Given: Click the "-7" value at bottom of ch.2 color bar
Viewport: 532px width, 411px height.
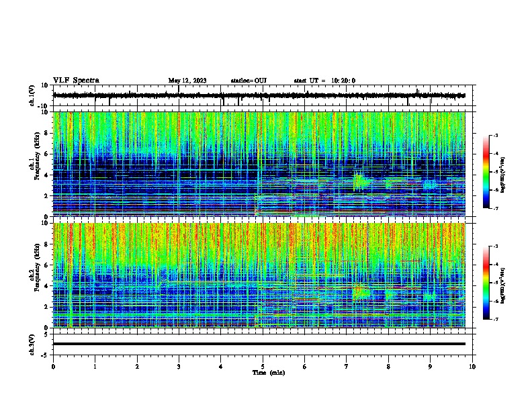Looking at the screenshot, I should (x=495, y=320).
